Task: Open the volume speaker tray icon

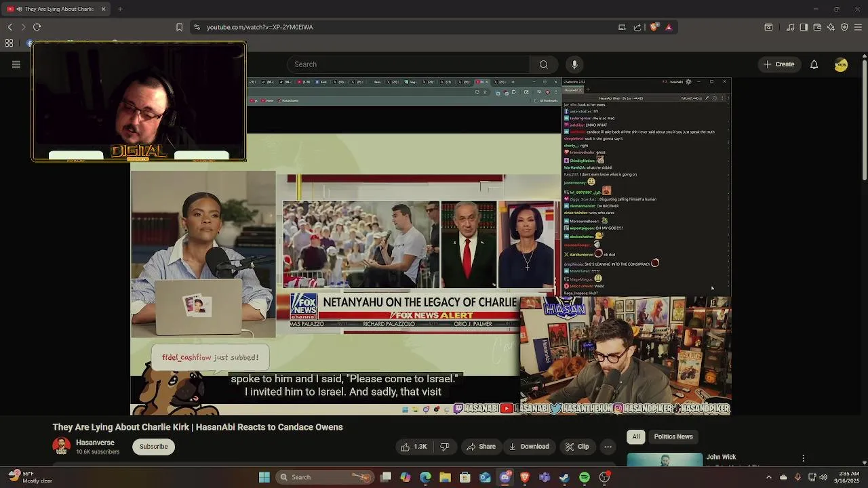Action: tap(824, 477)
